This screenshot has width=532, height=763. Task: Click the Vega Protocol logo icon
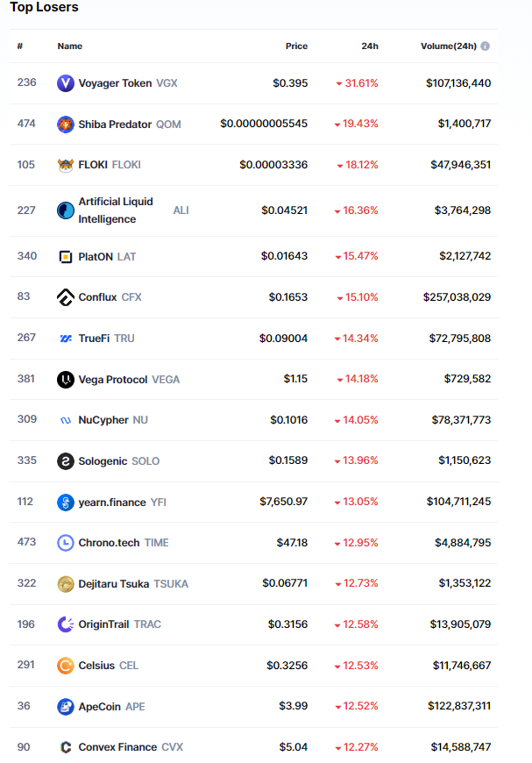[66, 380]
